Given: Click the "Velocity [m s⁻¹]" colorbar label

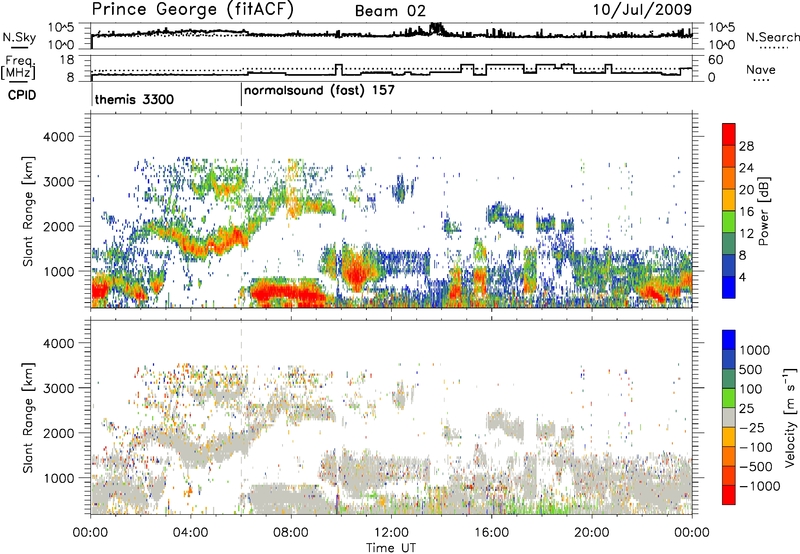Looking at the screenshot, I should click(x=790, y=417).
